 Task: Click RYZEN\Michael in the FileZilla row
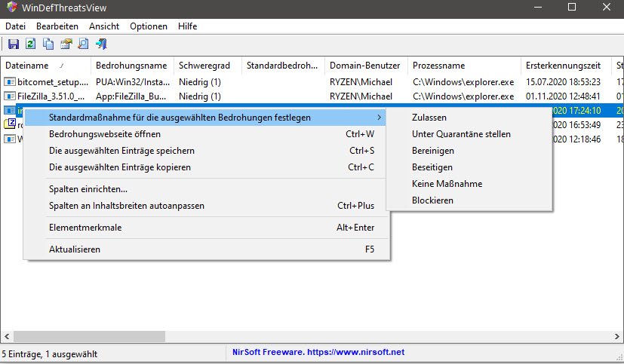pos(361,96)
